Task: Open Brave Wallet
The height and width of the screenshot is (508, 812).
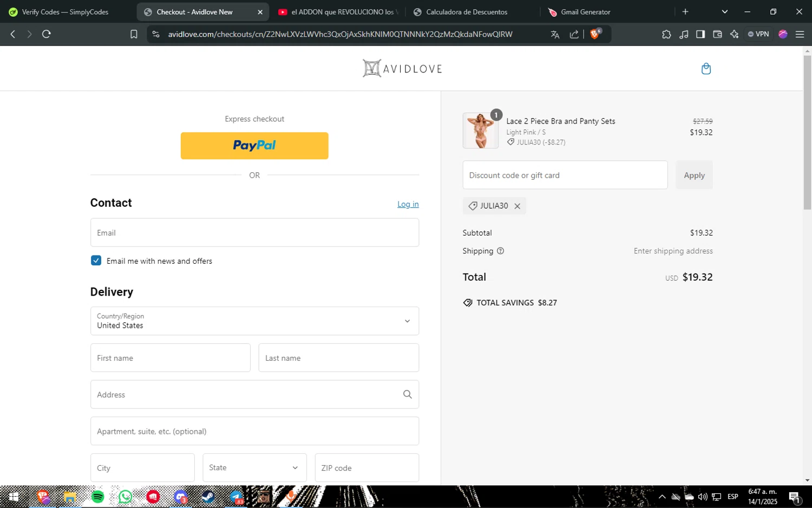Action: click(717, 34)
